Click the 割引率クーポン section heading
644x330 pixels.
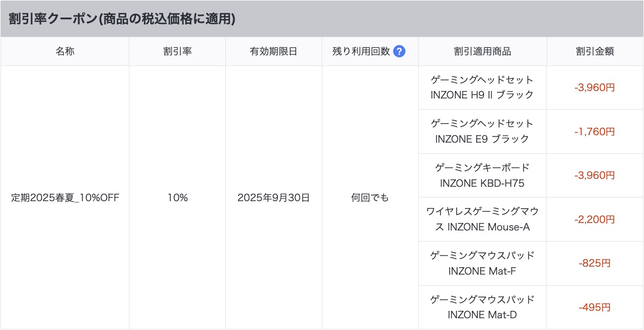coord(122,19)
